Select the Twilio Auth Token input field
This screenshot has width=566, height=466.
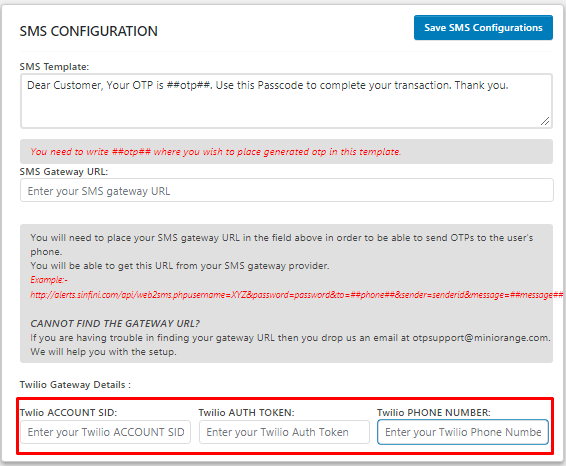pos(284,432)
